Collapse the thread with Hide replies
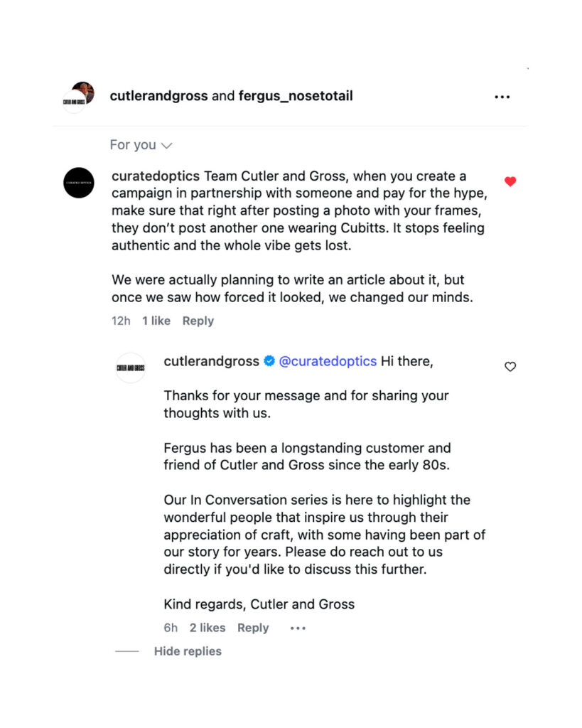582x728 pixels. click(x=188, y=651)
